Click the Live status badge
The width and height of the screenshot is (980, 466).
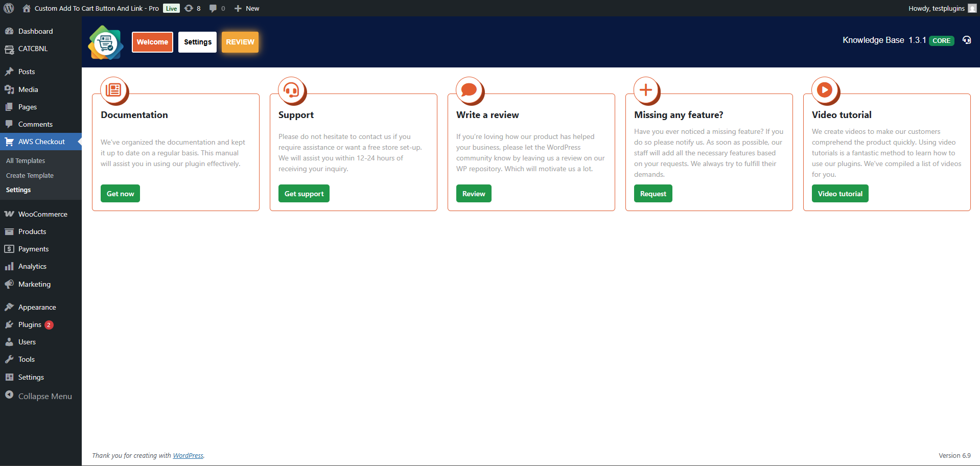coord(171,8)
